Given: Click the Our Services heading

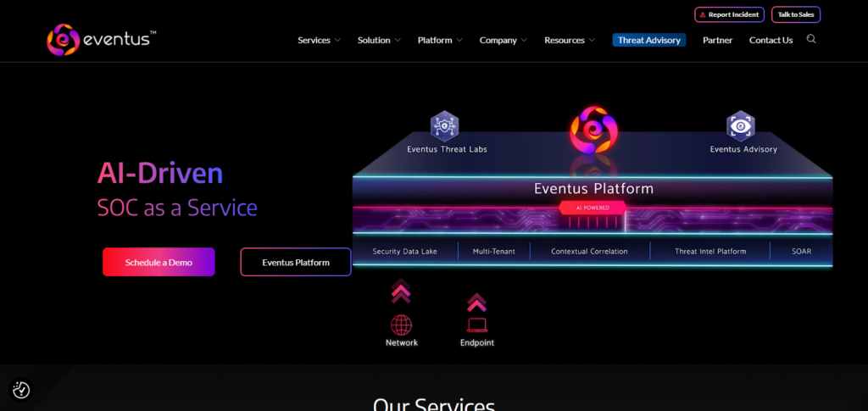Looking at the screenshot, I should click(x=433, y=404).
